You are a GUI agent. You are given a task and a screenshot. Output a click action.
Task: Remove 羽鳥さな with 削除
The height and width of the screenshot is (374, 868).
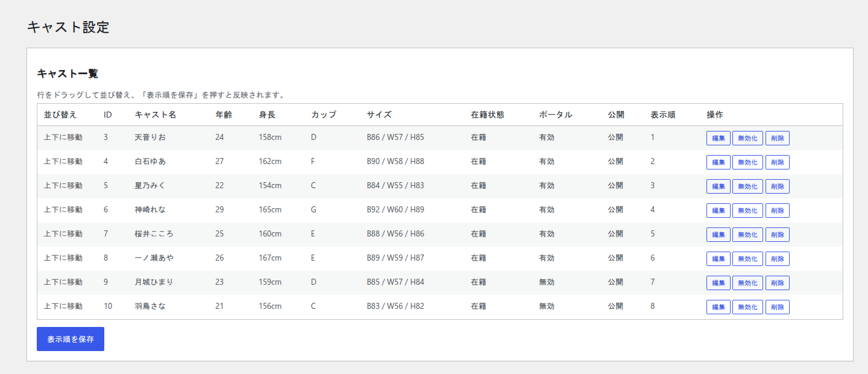(x=778, y=307)
